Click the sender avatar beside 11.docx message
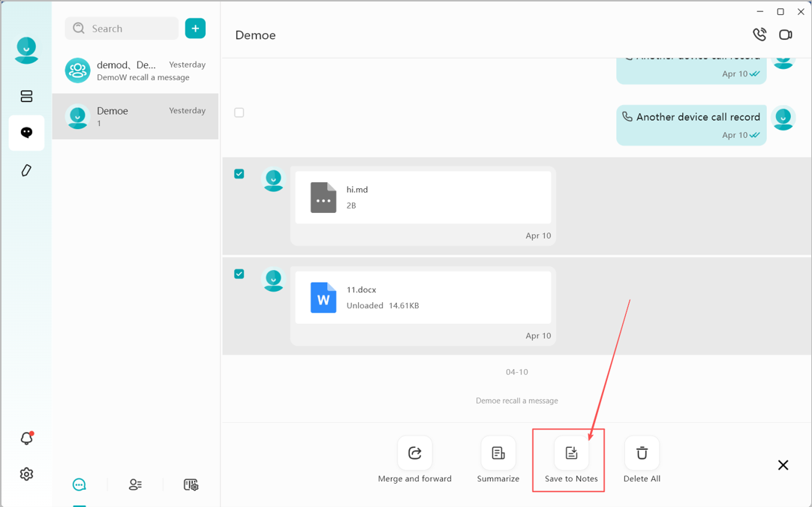 point(273,279)
